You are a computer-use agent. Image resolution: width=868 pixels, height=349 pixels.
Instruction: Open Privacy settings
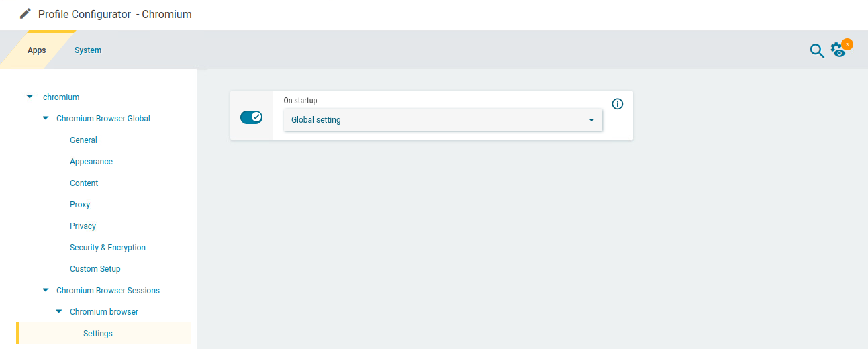[x=83, y=226]
